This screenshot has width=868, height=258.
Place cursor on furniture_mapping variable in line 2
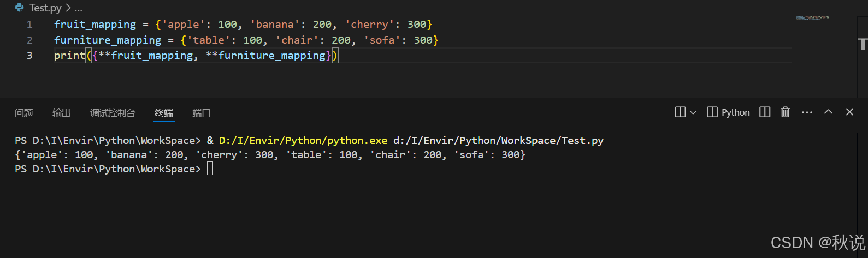108,40
